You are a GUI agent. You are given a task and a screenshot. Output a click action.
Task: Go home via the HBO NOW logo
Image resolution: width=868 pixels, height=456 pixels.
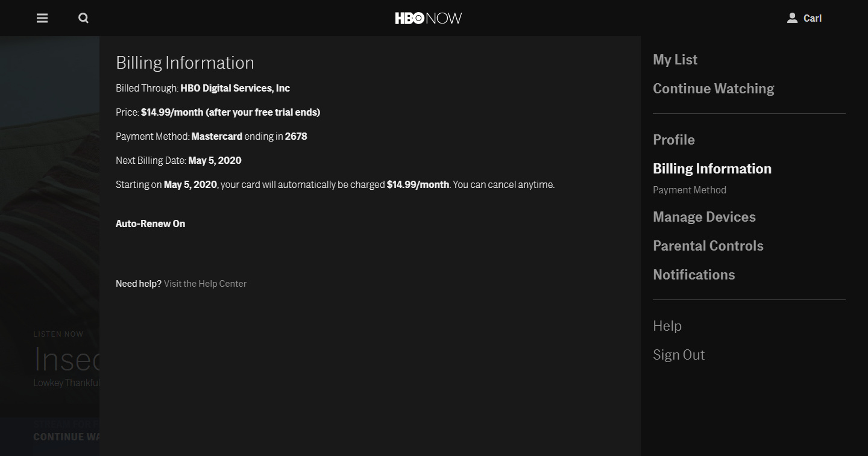[429, 18]
